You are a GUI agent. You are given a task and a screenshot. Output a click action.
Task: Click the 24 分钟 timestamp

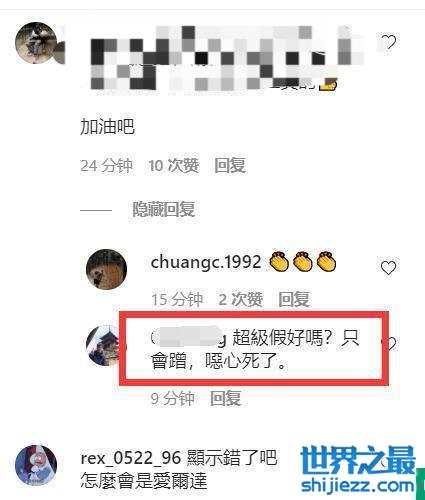(106, 165)
